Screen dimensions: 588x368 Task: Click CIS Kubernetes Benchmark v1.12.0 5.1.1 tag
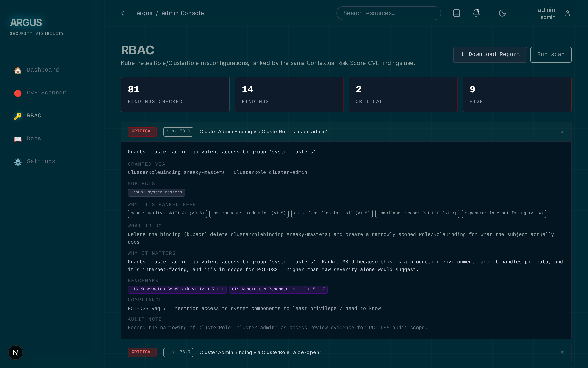[177, 289]
